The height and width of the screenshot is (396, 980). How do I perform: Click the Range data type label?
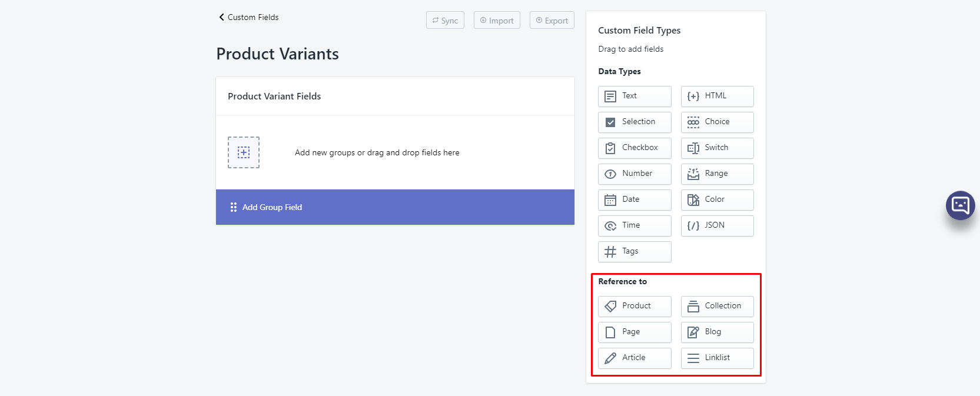pos(716,173)
